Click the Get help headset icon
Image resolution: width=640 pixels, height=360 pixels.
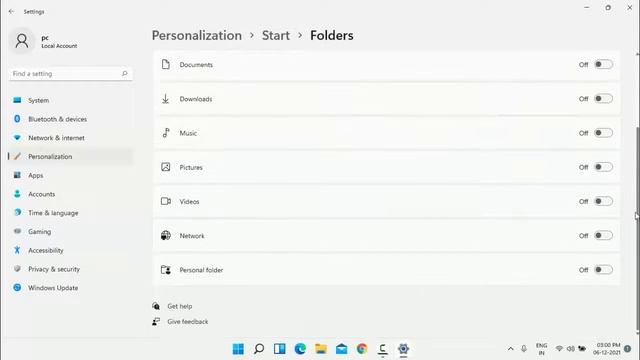156,306
